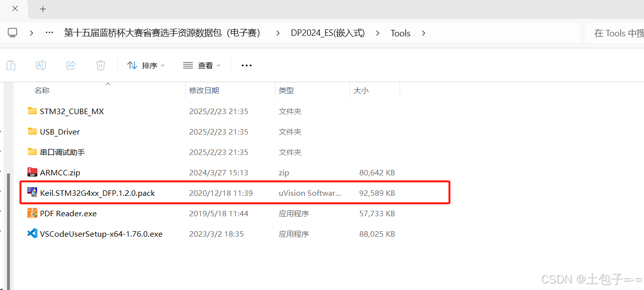This screenshot has width=644, height=290.
Task: Select the STM32_CUBE_MX folder icon
Action: 32,111
